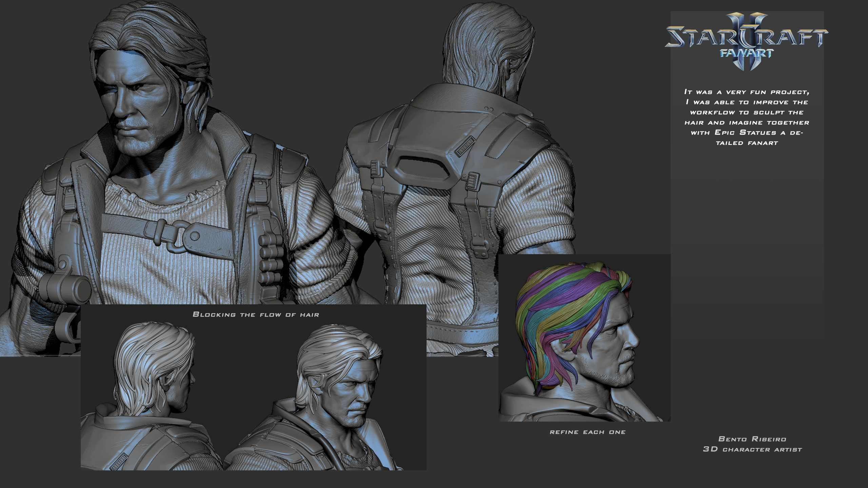Click the "Blocking the flow of hair" caption
This screenshot has height=488, width=868.
[256, 314]
